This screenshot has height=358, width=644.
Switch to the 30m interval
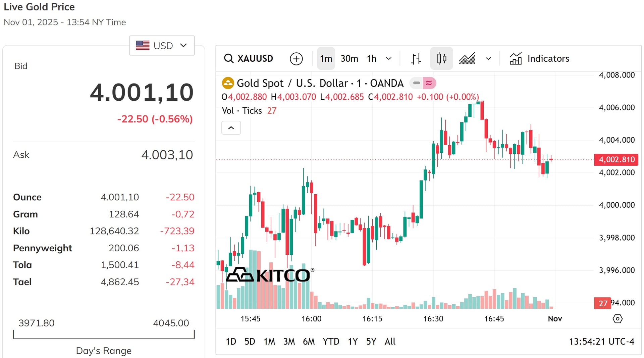[349, 58]
